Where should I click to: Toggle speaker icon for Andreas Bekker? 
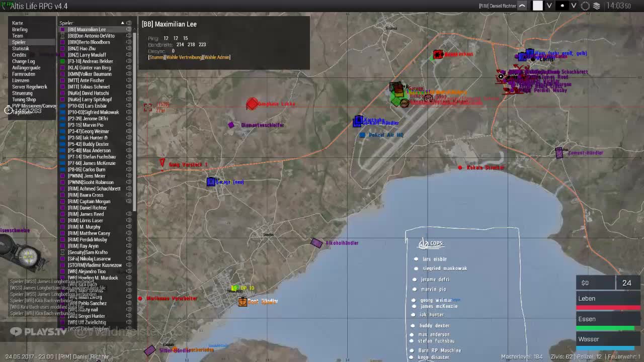point(129,61)
